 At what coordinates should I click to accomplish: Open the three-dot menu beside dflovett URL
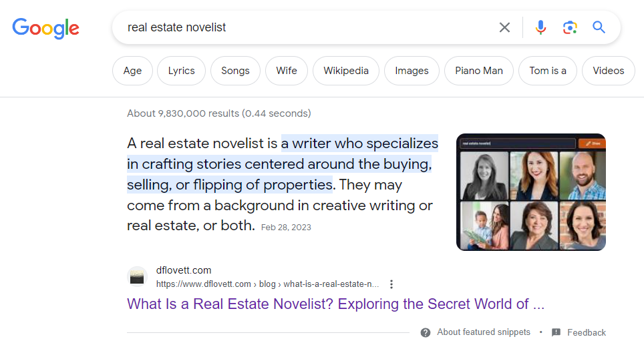coord(391,284)
